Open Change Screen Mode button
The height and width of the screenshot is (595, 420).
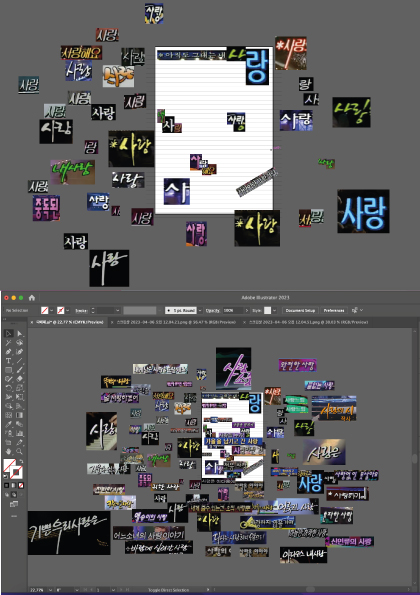click(x=14, y=504)
